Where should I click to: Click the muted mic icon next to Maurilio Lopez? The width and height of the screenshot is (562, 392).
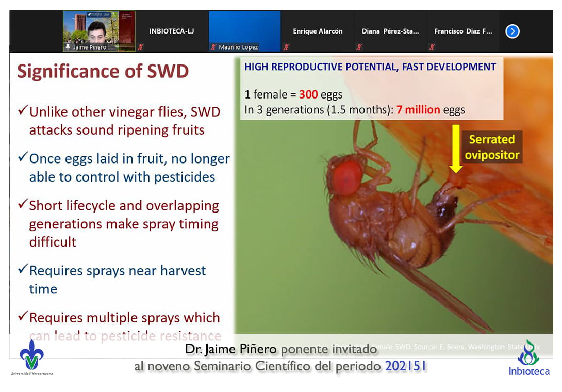213,47
